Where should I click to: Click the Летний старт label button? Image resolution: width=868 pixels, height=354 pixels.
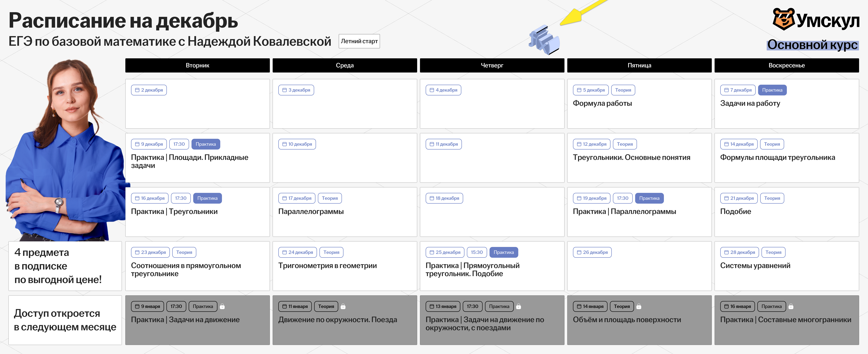359,41
